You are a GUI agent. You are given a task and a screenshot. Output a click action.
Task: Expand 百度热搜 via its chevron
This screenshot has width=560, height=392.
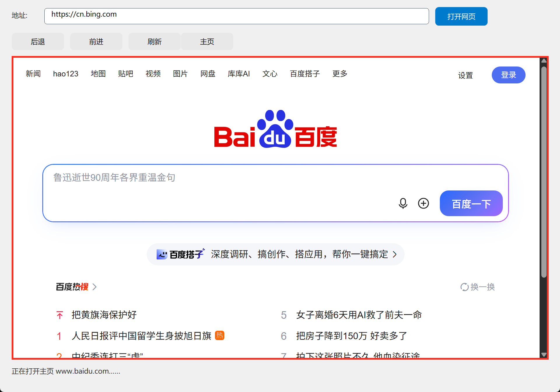[x=94, y=287]
